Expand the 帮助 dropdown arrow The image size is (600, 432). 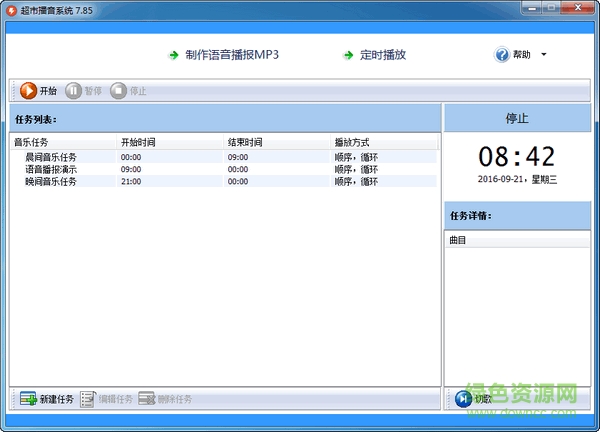coord(544,55)
